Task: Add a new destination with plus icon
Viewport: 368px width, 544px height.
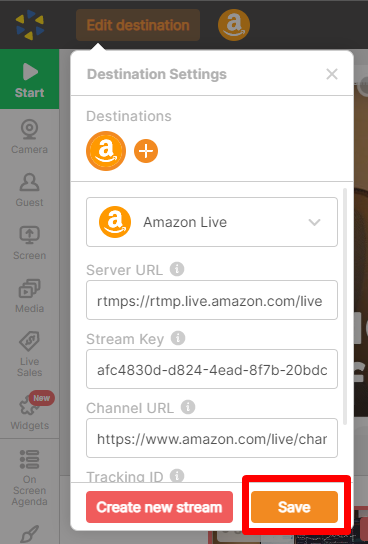Action: (146, 151)
